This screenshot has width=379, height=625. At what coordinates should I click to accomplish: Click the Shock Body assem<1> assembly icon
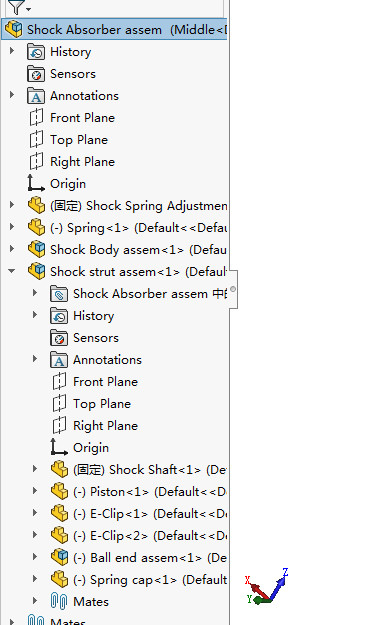coord(36,249)
